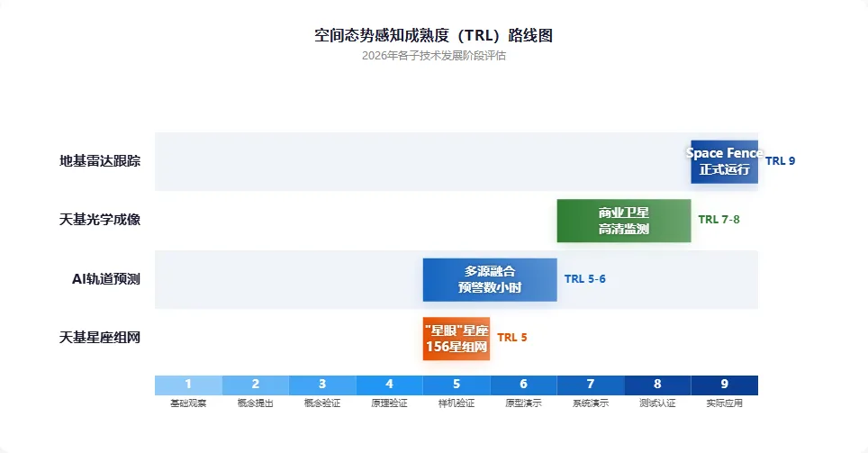The image size is (868, 453).
Task: Click the TRL 5-6 label
Action: pyautogui.click(x=584, y=278)
